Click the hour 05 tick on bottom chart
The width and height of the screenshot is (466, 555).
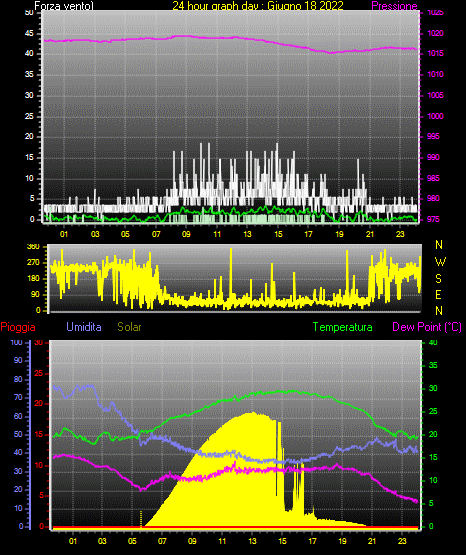click(x=132, y=541)
